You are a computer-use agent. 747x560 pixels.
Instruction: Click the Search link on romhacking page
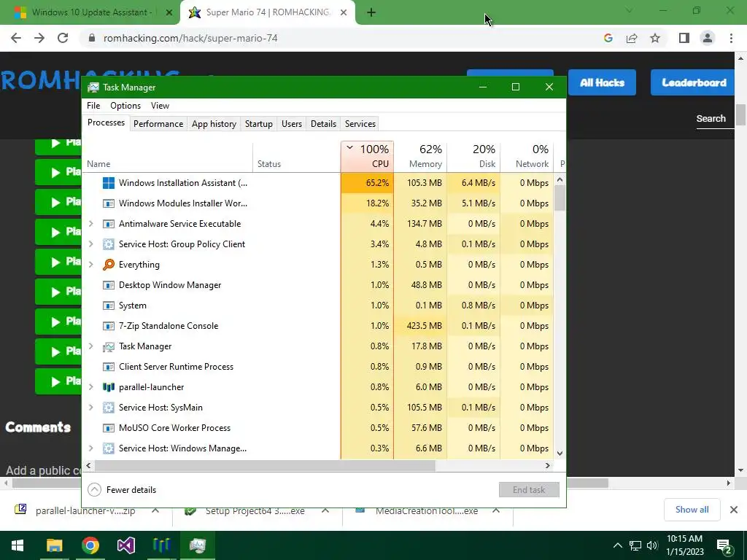711,119
